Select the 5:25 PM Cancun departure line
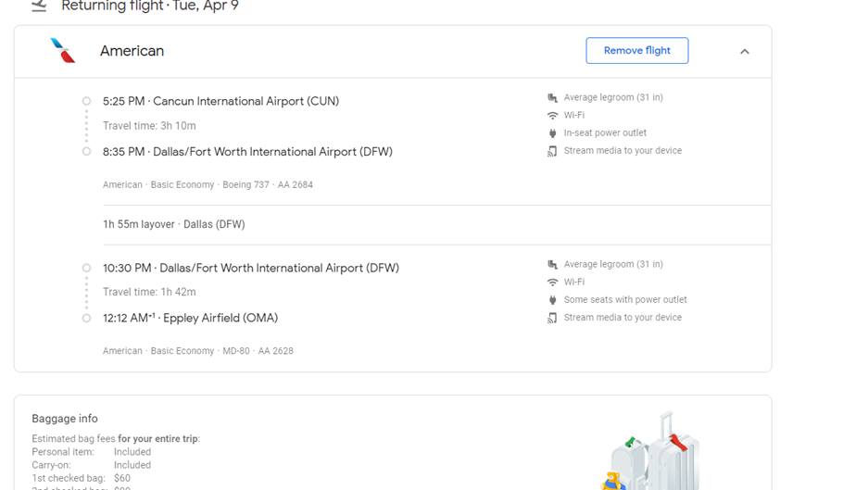 point(220,101)
